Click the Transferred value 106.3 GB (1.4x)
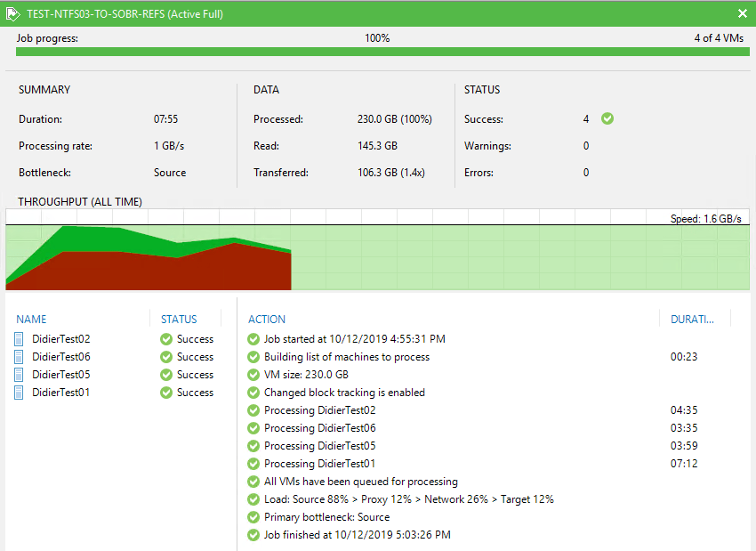This screenshot has width=756, height=551. (391, 173)
